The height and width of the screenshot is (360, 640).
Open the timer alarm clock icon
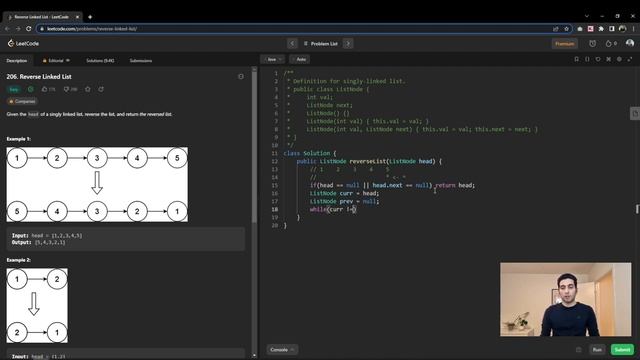coord(592,43)
